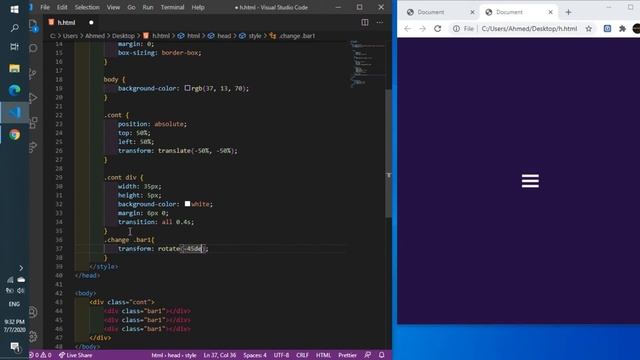Click the unsaved dot on h.html tab
The height and width of the screenshot is (360, 640).
[91, 22]
